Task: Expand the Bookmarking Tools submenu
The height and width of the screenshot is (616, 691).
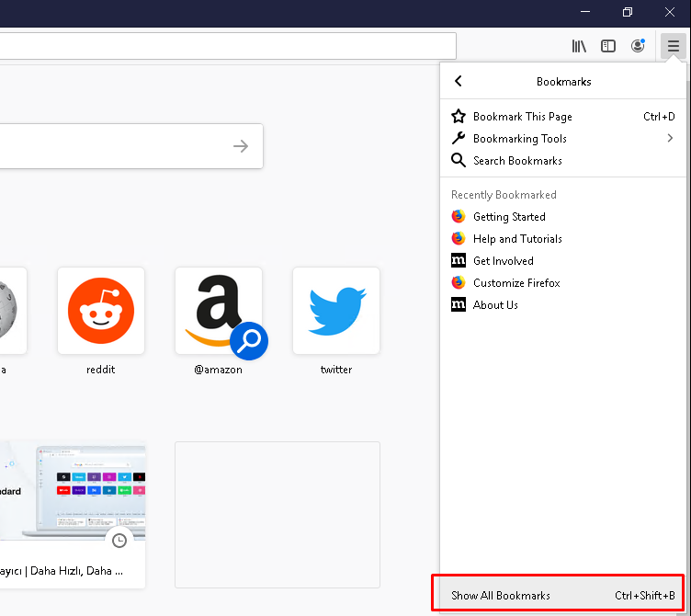Action: 563,139
